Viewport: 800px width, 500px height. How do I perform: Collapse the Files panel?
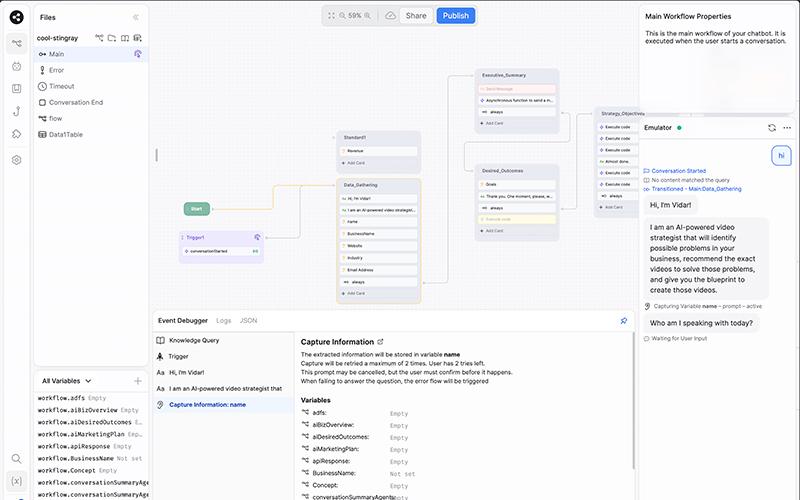pos(136,17)
